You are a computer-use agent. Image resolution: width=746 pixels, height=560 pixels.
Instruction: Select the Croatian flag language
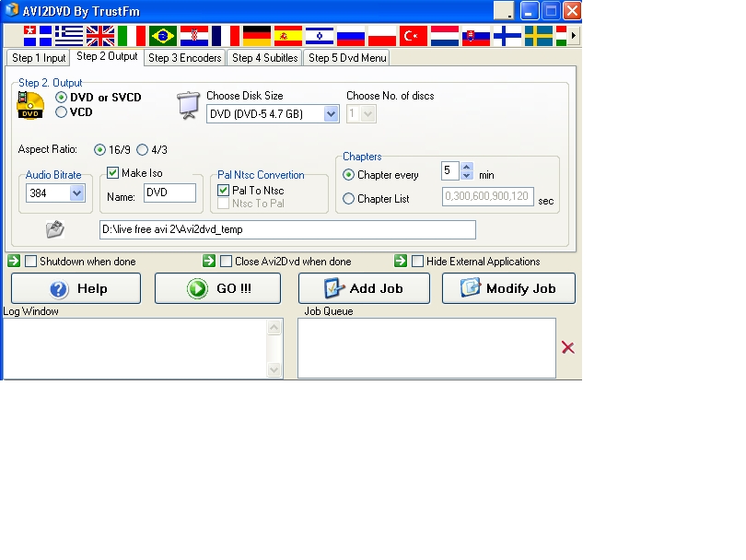(x=194, y=36)
